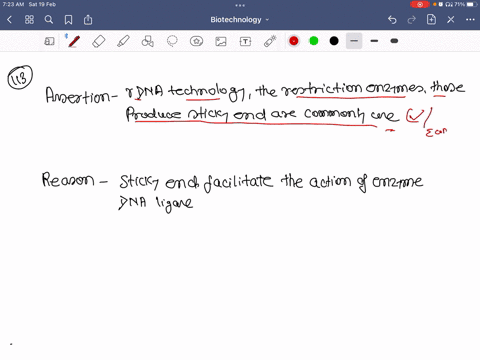This screenshot has width=480, height=360.
Task: Redo the last undone stroke
Action: pos(412,20)
